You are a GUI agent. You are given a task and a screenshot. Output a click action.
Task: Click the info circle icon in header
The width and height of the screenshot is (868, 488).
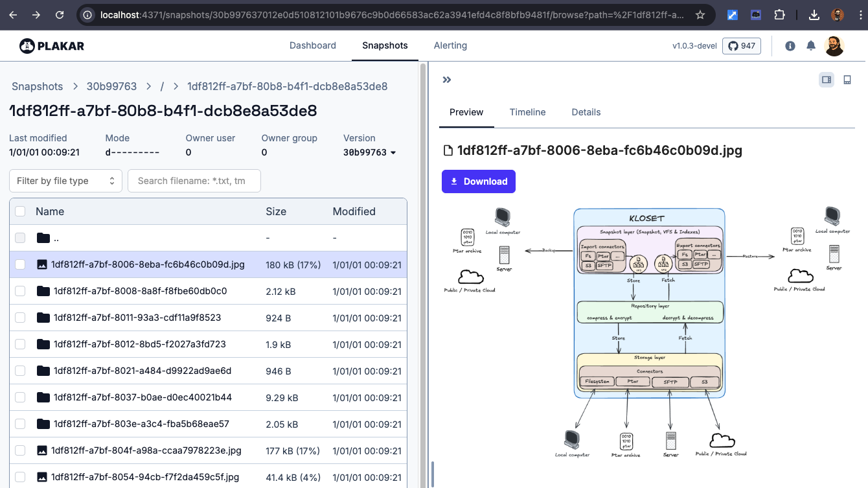coord(790,46)
